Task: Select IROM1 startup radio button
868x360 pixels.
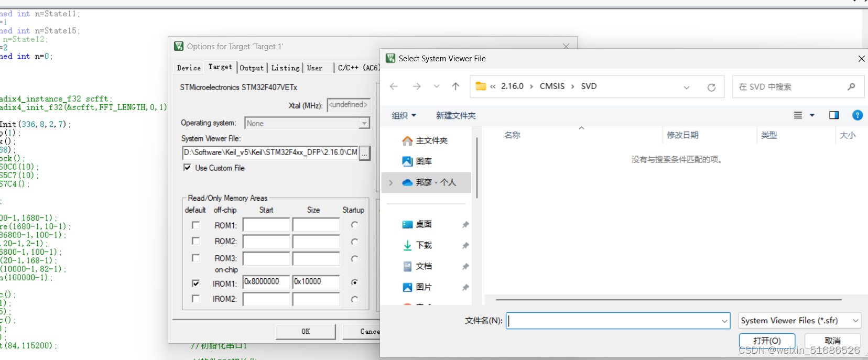Action: click(x=354, y=282)
